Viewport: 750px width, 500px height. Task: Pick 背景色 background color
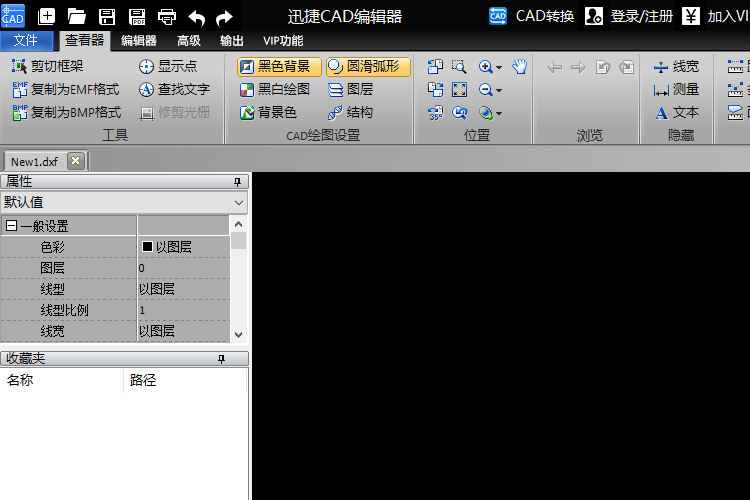(x=268, y=112)
